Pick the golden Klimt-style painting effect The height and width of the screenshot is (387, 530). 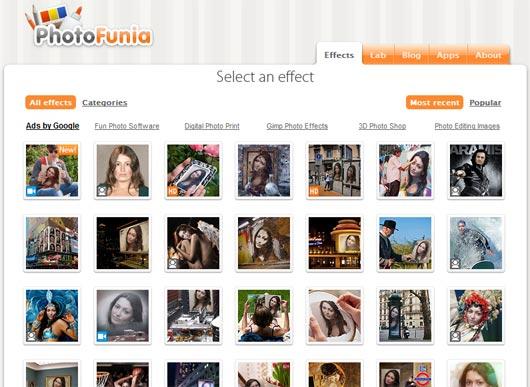click(335, 374)
